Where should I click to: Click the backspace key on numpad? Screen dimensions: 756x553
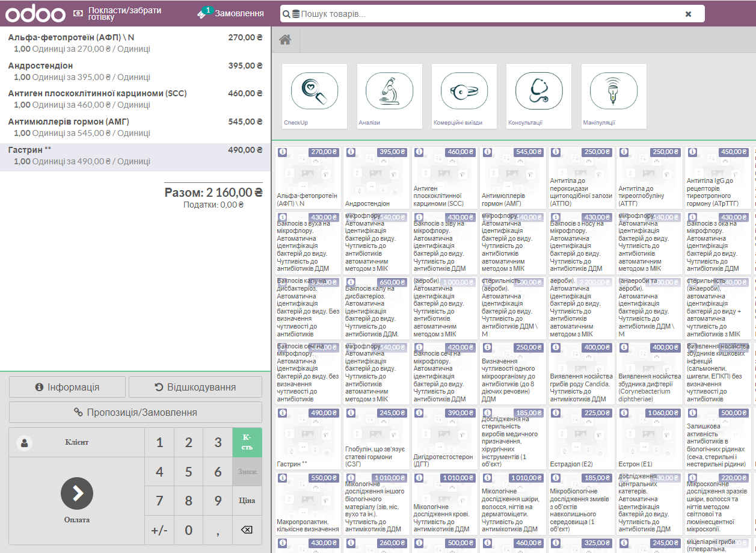[x=247, y=530]
